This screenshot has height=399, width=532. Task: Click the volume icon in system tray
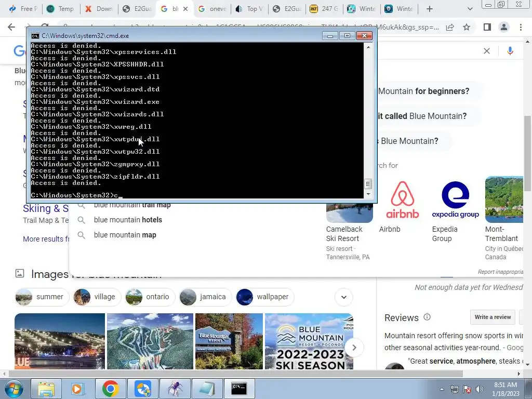click(x=479, y=389)
